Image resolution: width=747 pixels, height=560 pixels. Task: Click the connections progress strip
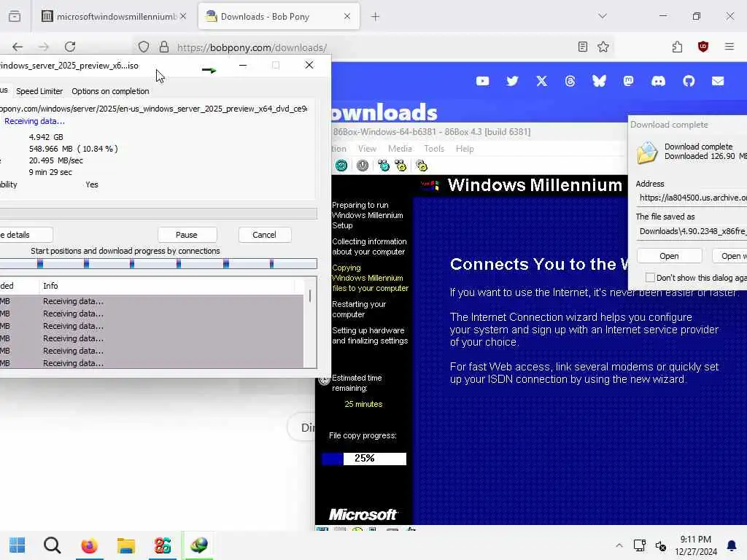pos(158,263)
